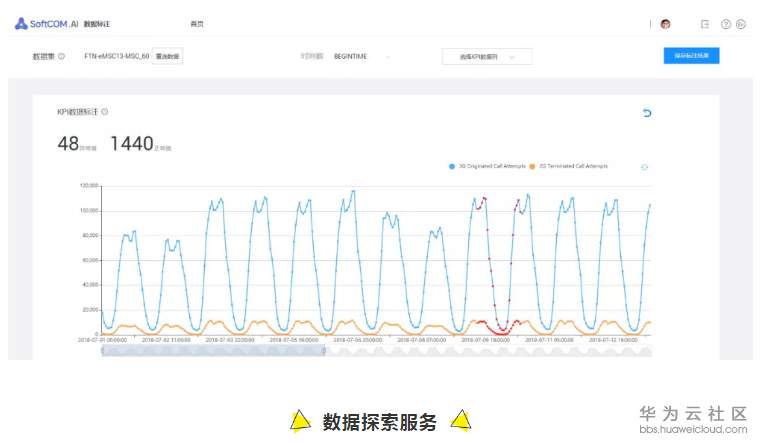Click the FTN-eMSC13-MSC_60 dataset name
Viewport: 761px width, 444px height.
pos(116,56)
